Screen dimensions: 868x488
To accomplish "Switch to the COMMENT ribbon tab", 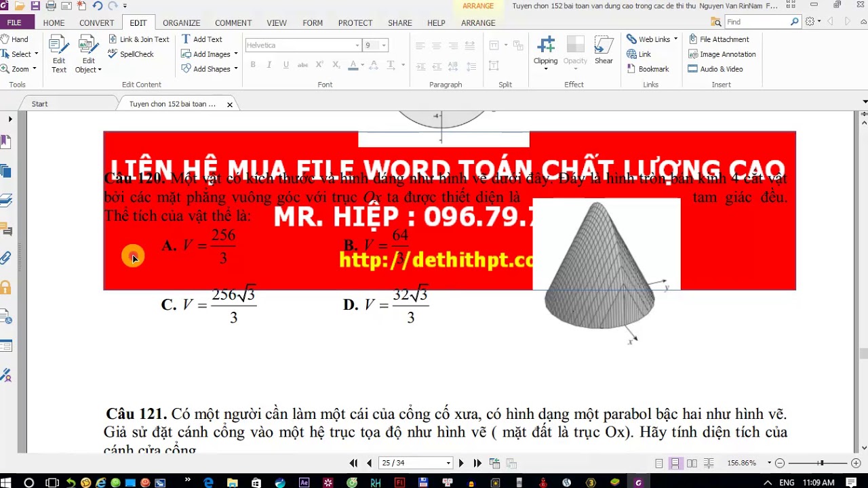I will point(233,22).
